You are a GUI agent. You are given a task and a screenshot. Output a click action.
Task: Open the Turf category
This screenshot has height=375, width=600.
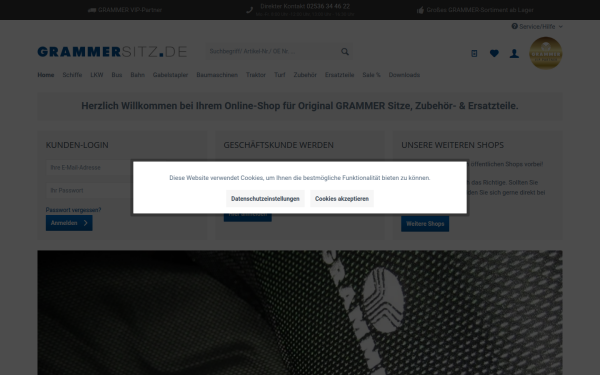point(280,75)
